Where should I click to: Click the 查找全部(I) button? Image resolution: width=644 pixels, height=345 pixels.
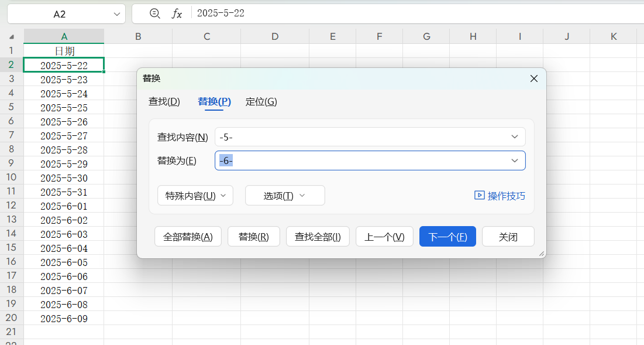[x=318, y=236]
